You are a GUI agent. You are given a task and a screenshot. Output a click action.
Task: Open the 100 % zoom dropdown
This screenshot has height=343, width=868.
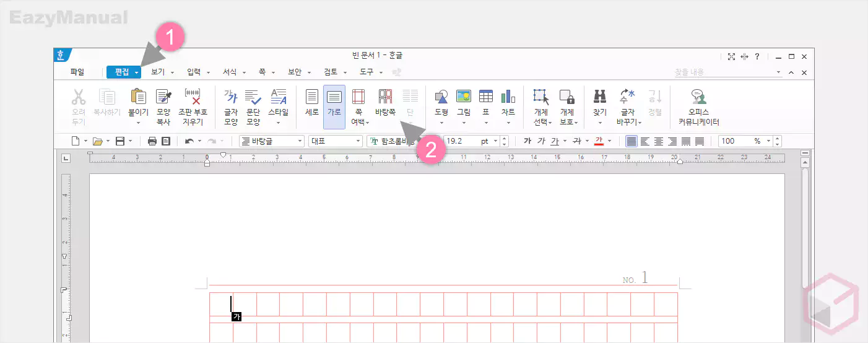coord(769,141)
